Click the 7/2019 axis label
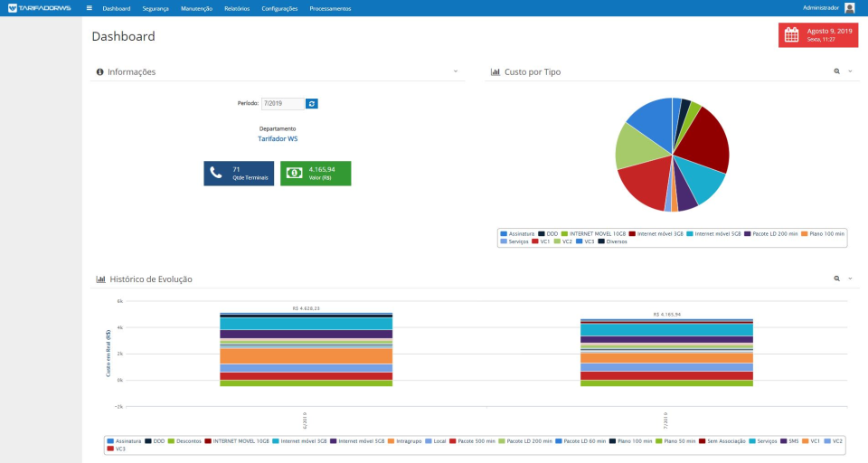This screenshot has height=463, width=868. [665, 420]
